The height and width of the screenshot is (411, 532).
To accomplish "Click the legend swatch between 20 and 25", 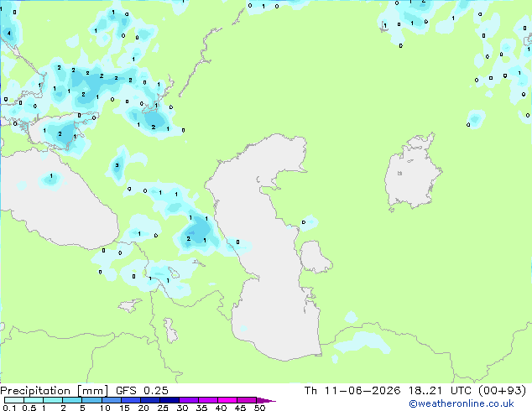I will point(150,400).
